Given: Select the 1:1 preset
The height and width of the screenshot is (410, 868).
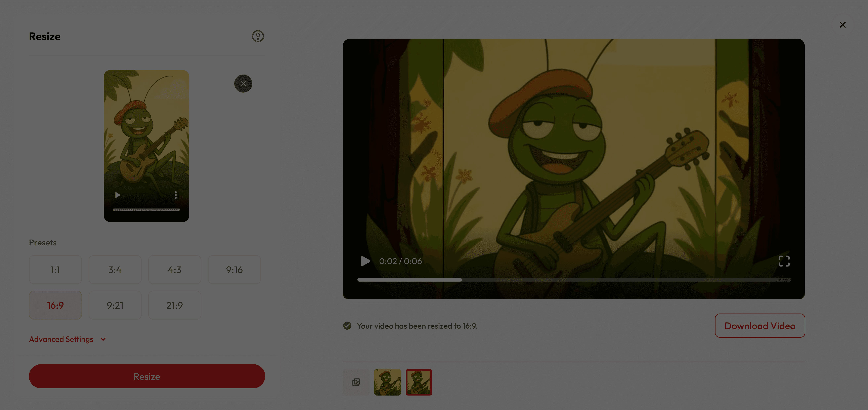Looking at the screenshot, I should point(55,270).
